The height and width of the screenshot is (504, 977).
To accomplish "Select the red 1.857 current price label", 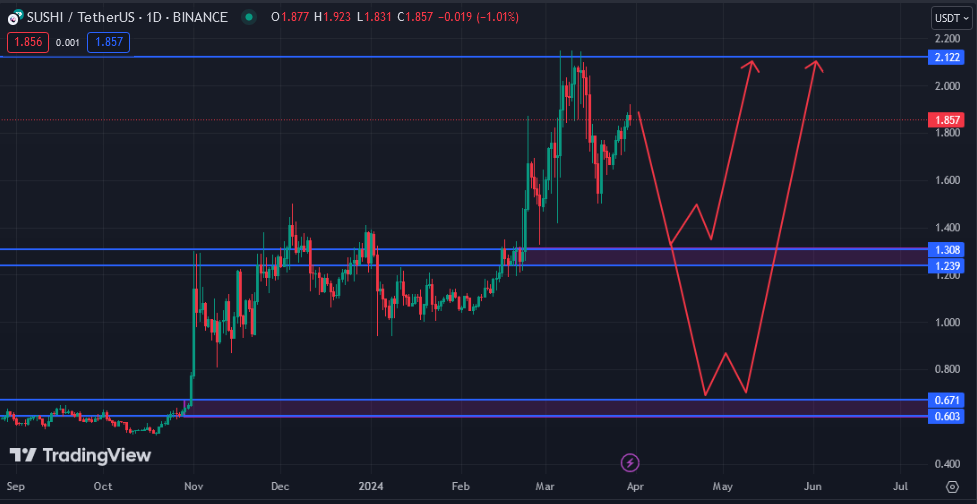I will tap(946, 120).
